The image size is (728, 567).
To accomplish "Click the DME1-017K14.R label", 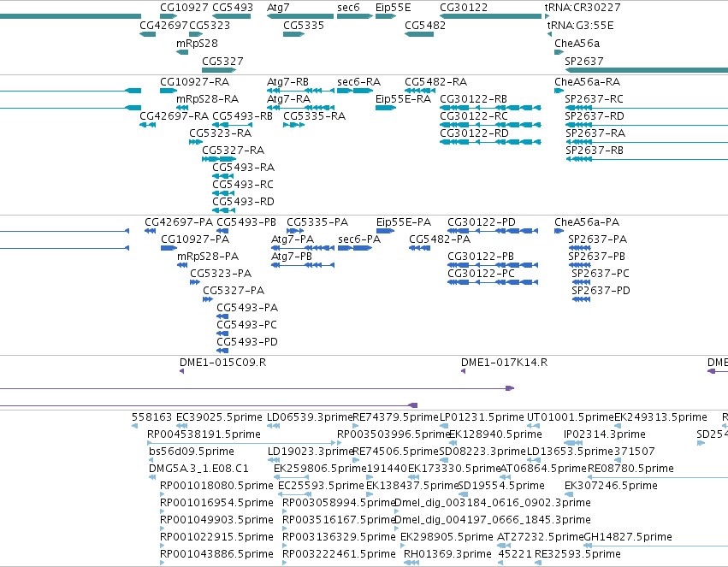I will point(504,363).
